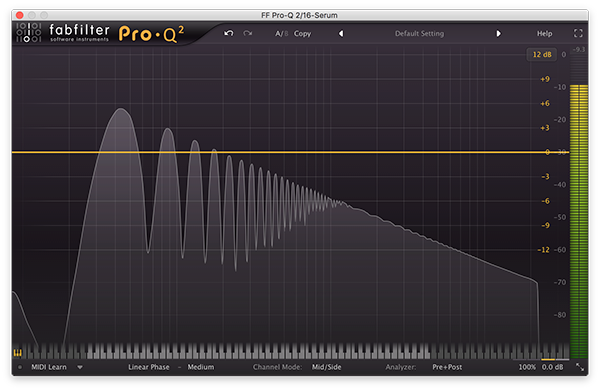
Task: Undo the last change with the undo arrow
Action: point(229,33)
